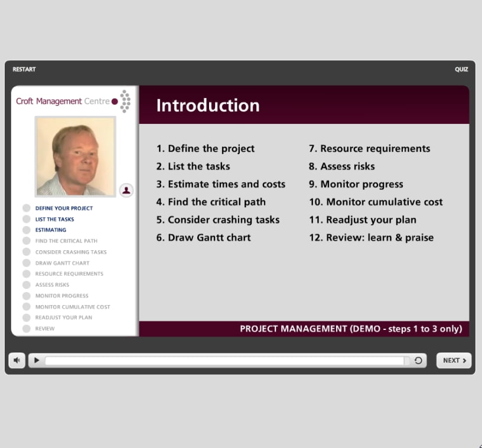
Task: Select the List the Tasks bullet
Action: (27, 219)
